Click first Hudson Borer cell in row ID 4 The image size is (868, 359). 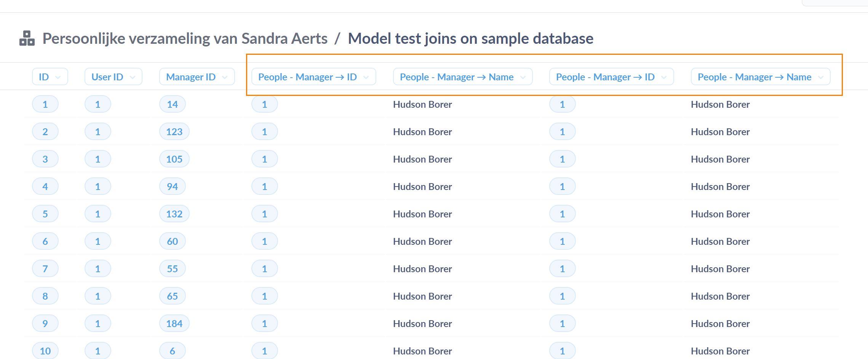tap(422, 187)
